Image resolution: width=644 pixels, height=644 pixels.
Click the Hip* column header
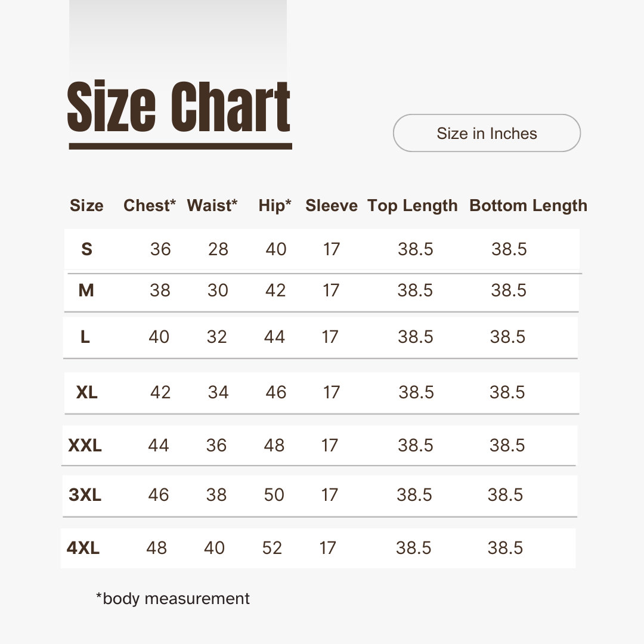click(275, 206)
